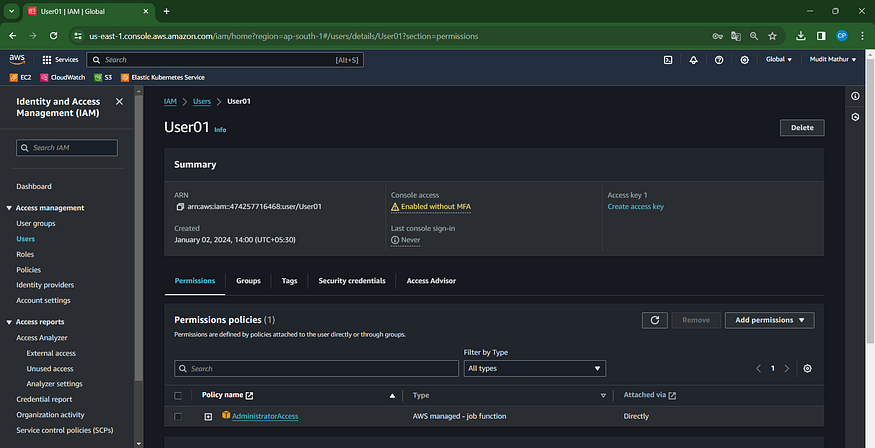Open the Access Advisor tab
The width and height of the screenshot is (875, 448).
(x=431, y=281)
